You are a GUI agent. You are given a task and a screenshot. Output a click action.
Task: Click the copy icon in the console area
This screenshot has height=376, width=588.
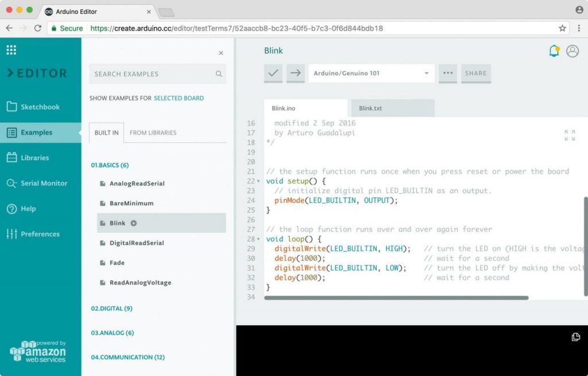click(x=576, y=337)
